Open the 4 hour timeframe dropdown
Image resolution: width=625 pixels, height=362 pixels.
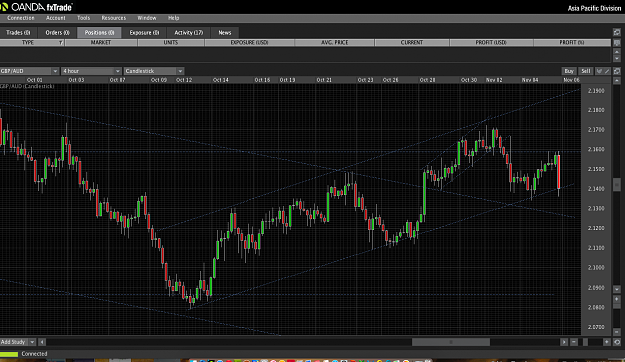tap(91, 71)
